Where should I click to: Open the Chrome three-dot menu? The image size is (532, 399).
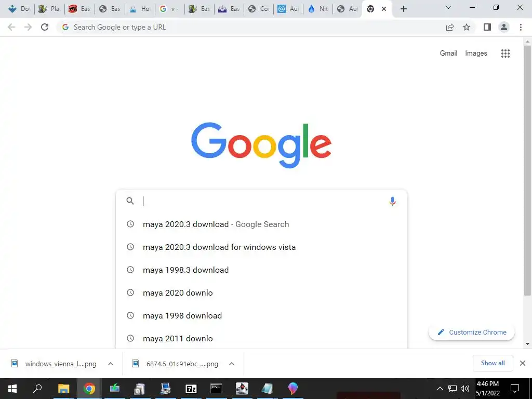click(521, 27)
